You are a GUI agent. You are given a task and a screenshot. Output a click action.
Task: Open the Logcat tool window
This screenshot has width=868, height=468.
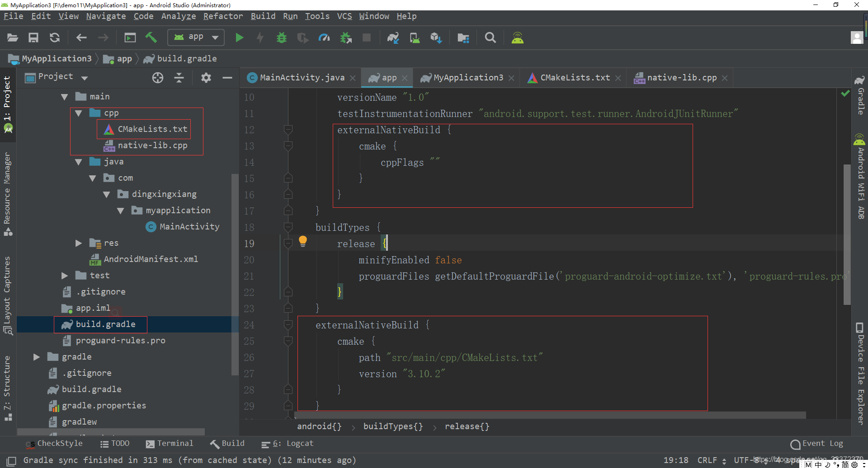pos(288,444)
